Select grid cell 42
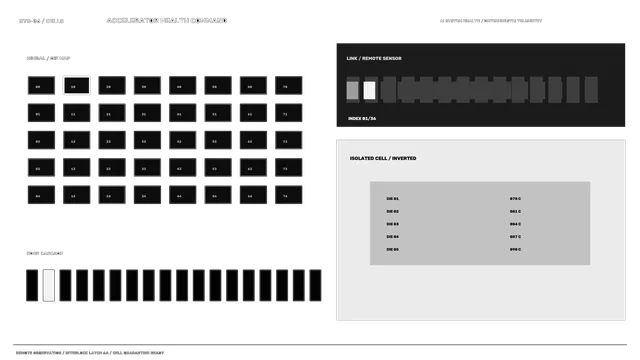This screenshot has height=360, width=640. (182, 140)
